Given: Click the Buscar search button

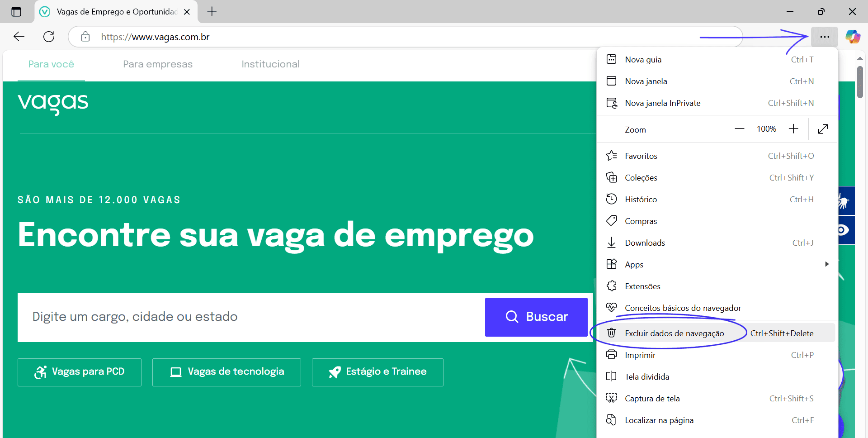Looking at the screenshot, I should [536, 317].
